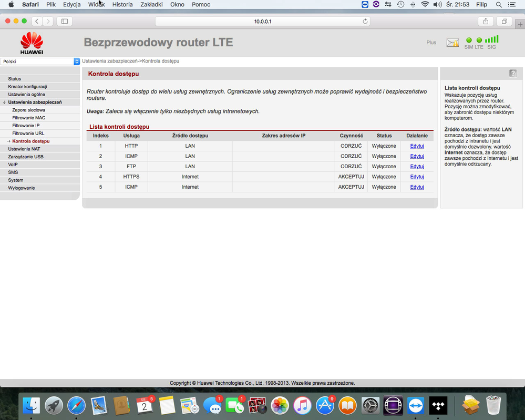
Task: Open the Zakładki menu
Action: click(x=151, y=4)
